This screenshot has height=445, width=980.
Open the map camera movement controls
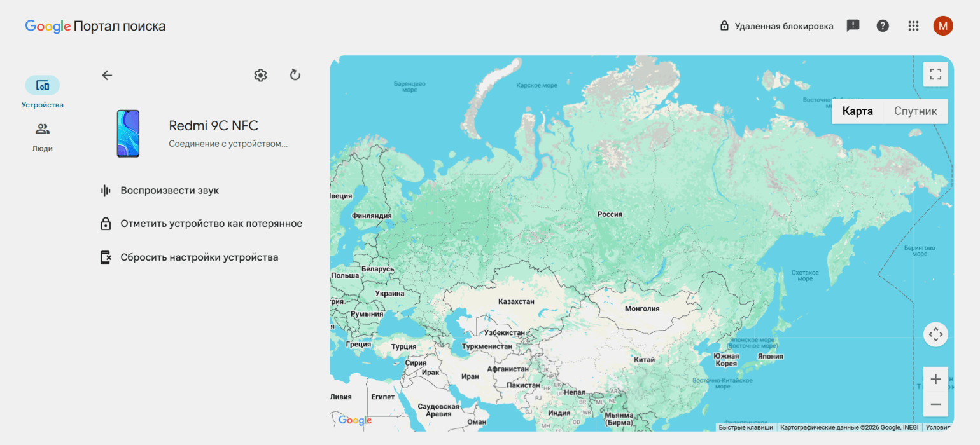coord(935,334)
